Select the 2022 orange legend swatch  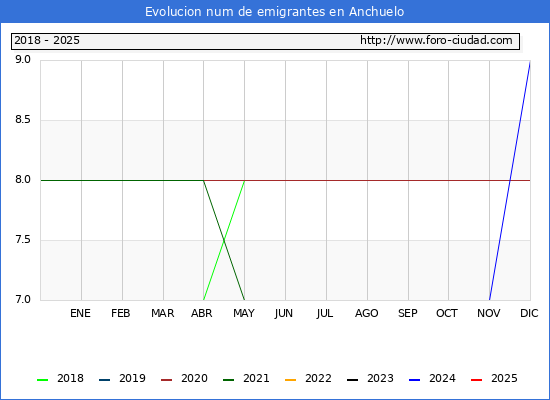[290, 380]
